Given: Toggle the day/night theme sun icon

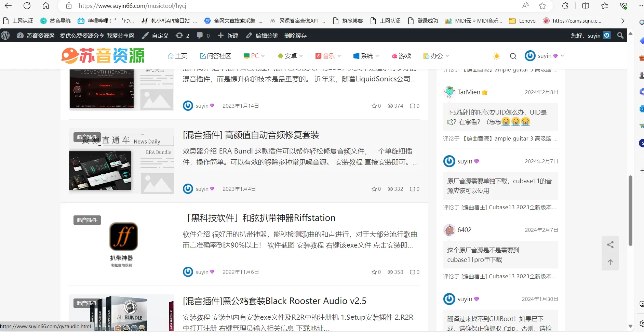Looking at the screenshot, I should [x=497, y=56].
